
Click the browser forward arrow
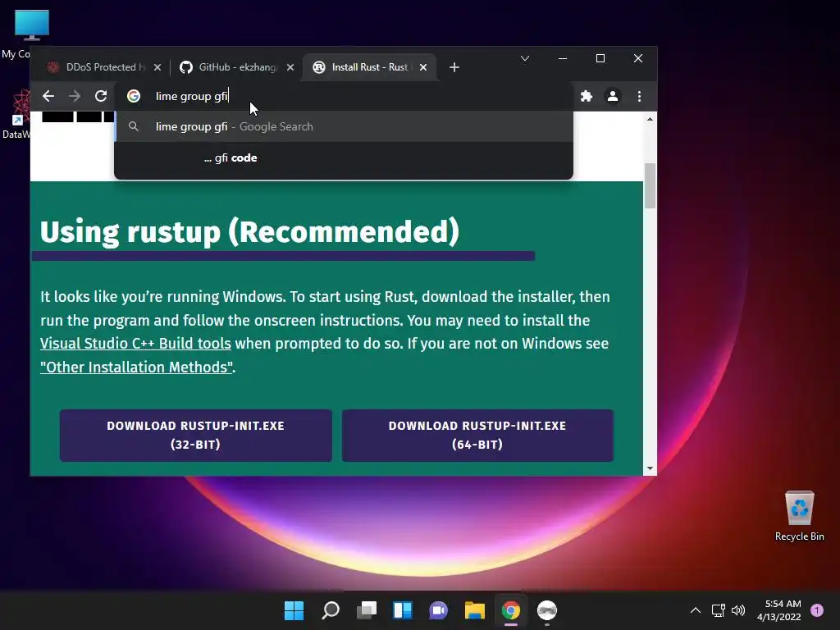(75, 96)
